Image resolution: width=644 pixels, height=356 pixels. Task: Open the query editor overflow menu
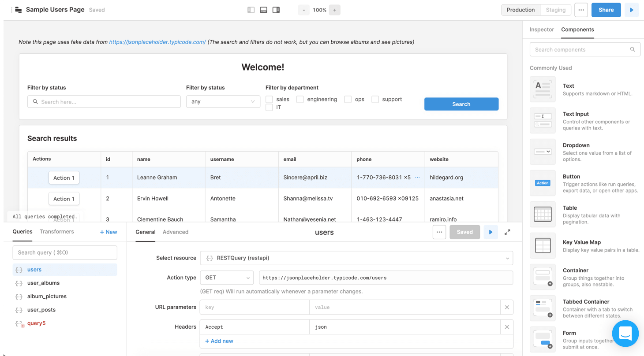[x=439, y=232]
